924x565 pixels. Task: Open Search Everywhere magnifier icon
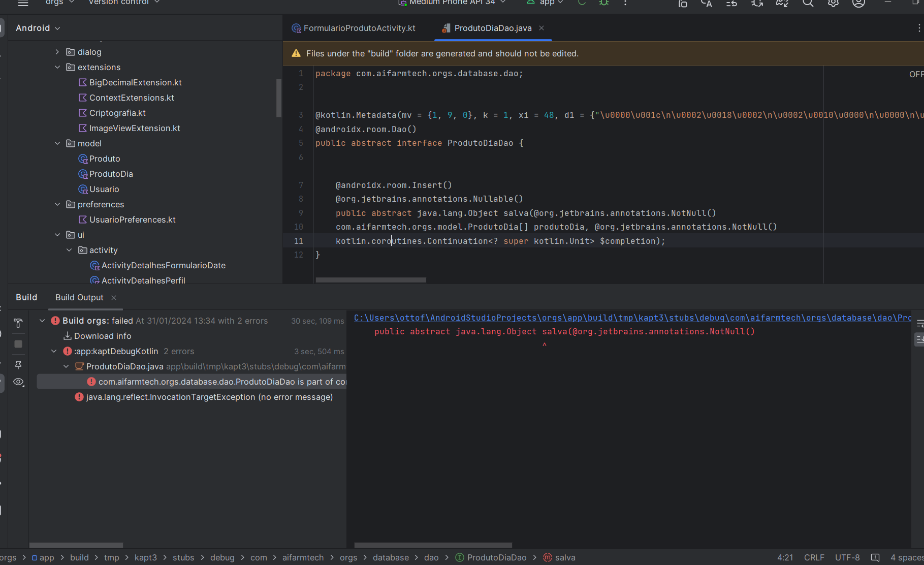click(x=808, y=3)
